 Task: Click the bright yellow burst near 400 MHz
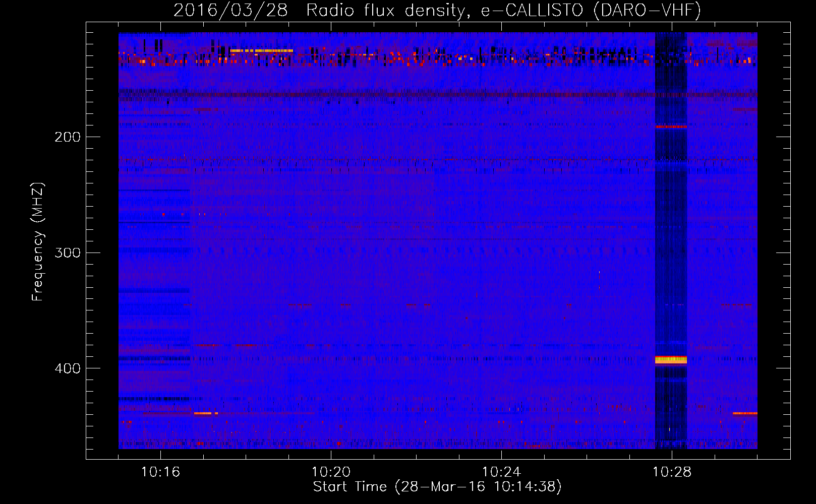click(x=671, y=360)
